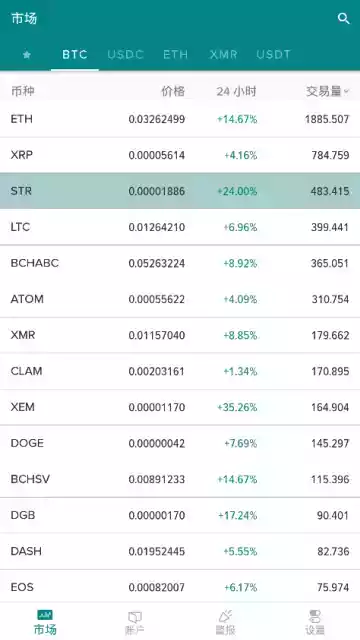Sort by 币种 coin name header

[22, 91]
